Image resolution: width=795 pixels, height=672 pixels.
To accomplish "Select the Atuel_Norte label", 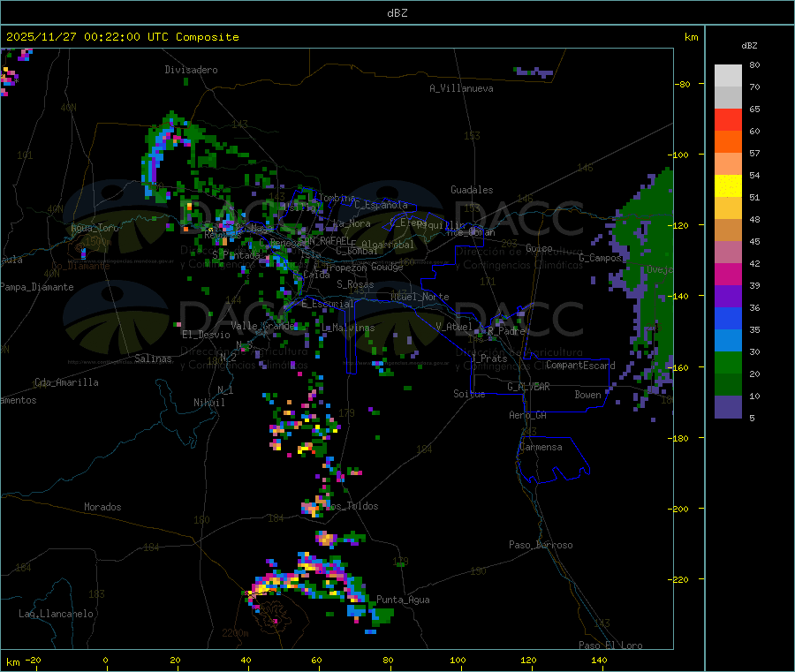I will click(x=420, y=297).
